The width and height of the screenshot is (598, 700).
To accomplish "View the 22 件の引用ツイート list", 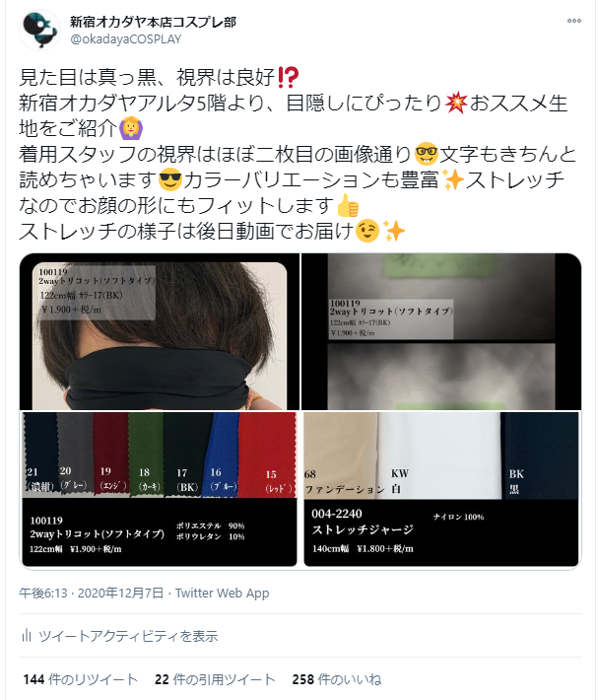I will pyautogui.click(x=215, y=679).
